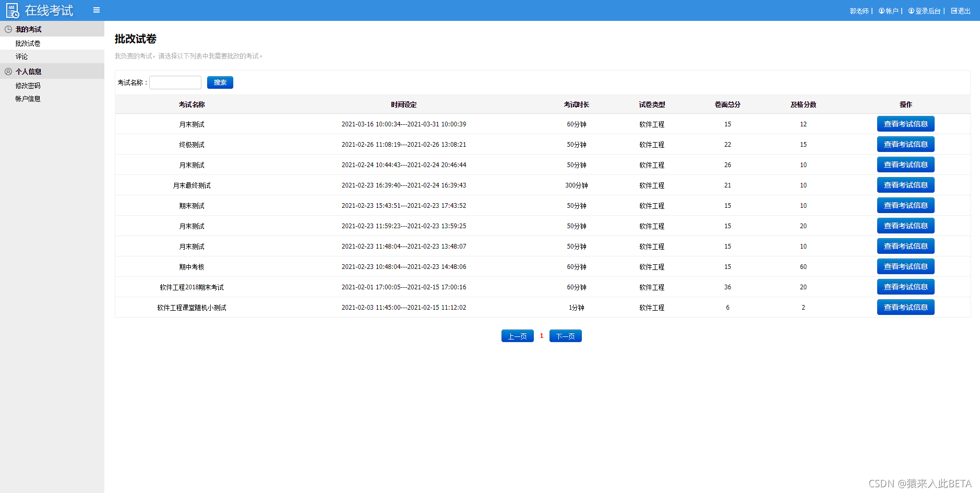Click the 退出 logout link

961,11
